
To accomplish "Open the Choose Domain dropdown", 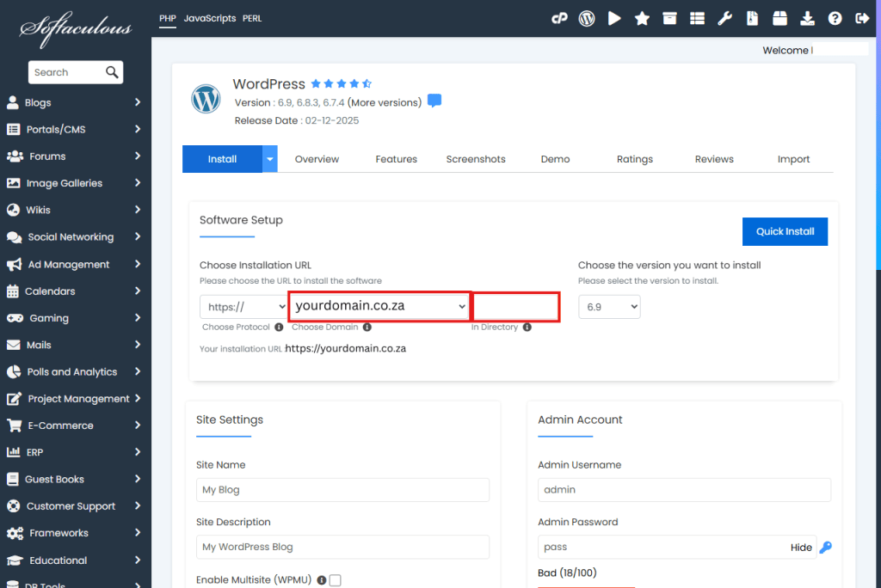I will point(379,307).
